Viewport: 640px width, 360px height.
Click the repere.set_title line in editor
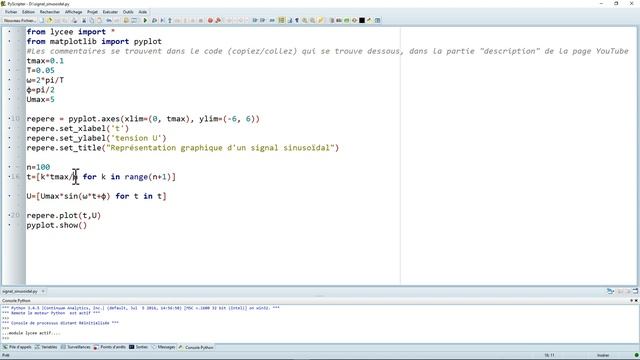click(182, 148)
